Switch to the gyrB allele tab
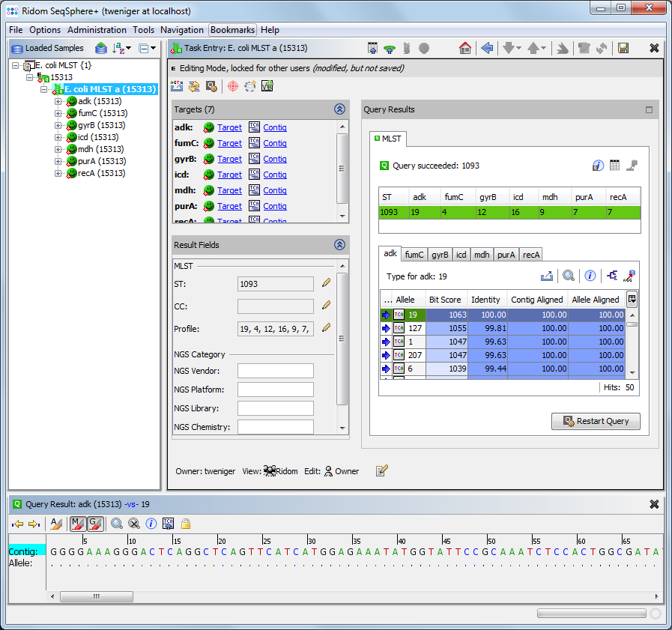The height and width of the screenshot is (630, 672). coord(440,255)
